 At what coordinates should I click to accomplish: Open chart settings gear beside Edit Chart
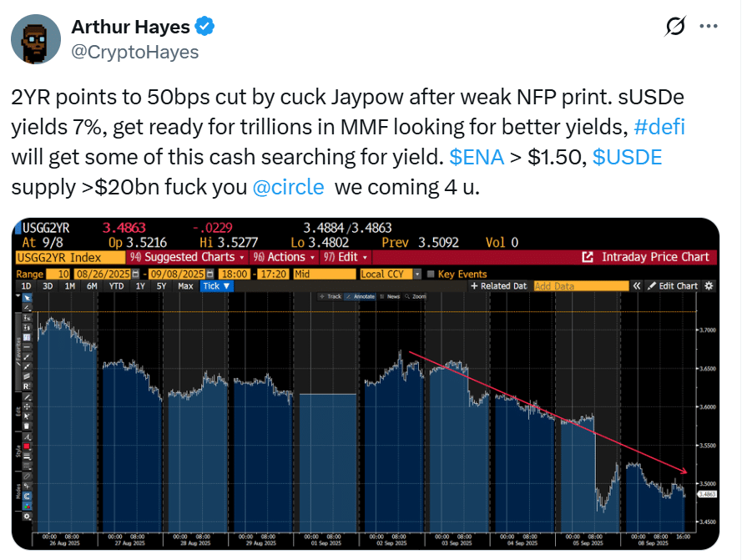pyautogui.click(x=709, y=286)
